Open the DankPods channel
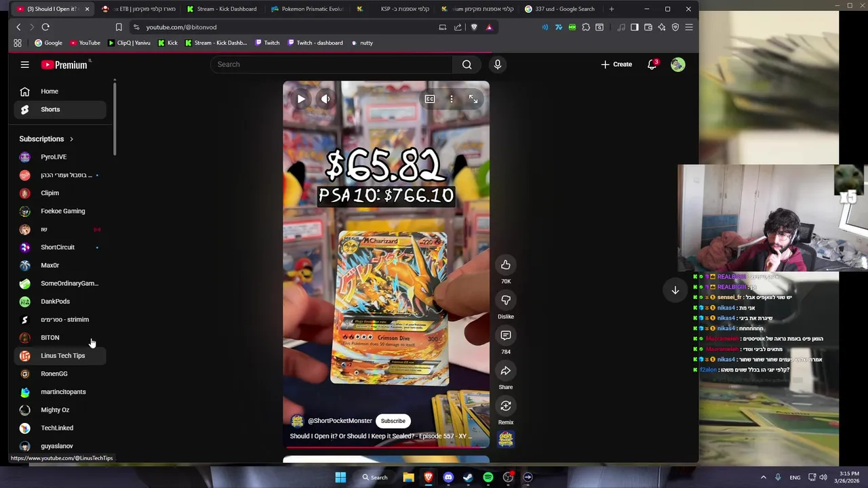This screenshot has height=488, width=868. [x=59, y=302]
